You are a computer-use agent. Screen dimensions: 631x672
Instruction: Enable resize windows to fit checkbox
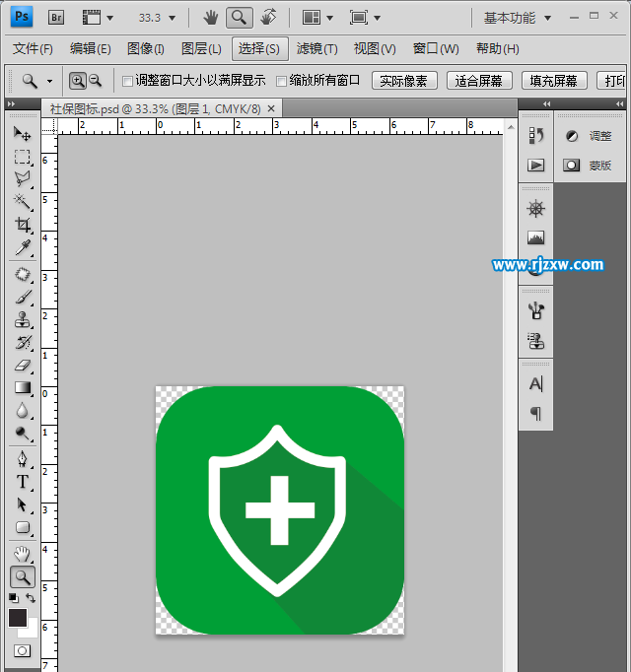pyautogui.click(x=127, y=81)
